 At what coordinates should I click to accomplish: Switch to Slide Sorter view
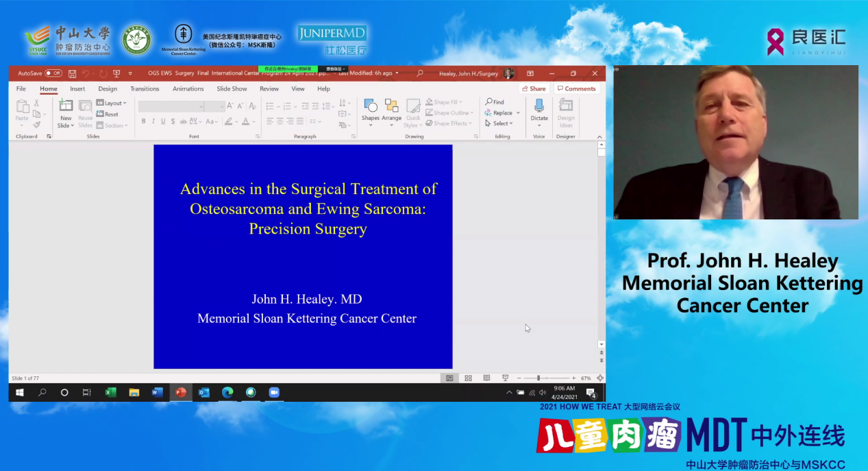[x=468, y=378]
